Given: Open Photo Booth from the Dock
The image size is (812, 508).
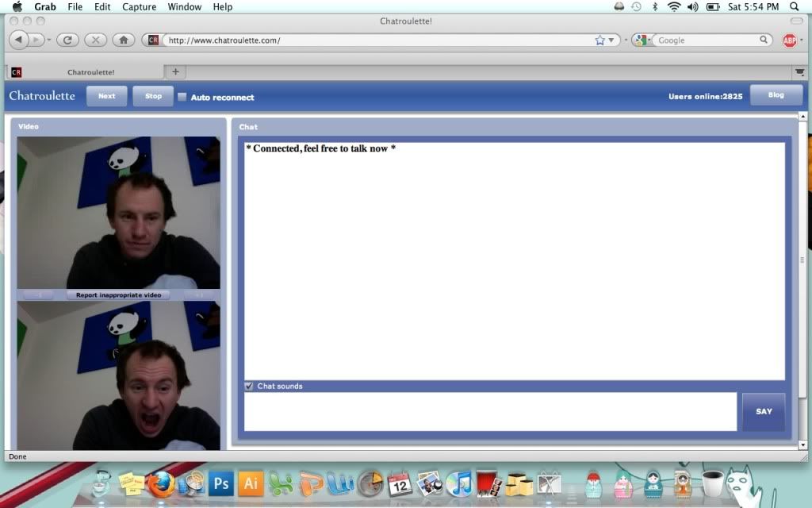Looking at the screenshot, I should (x=488, y=485).
